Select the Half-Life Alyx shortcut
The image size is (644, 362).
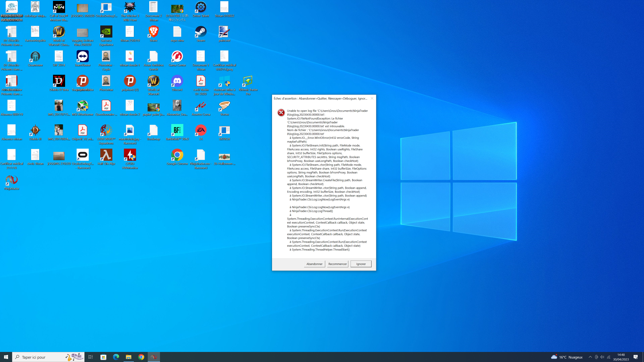106,156
